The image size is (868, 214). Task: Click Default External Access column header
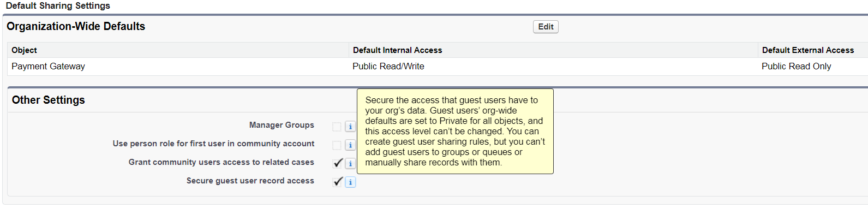(x=807, y=50)
